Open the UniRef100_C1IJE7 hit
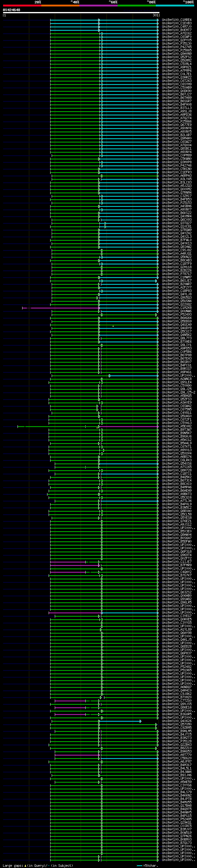Image resolution: width=197 pixels, height=868 pixels. pos(177,562)
